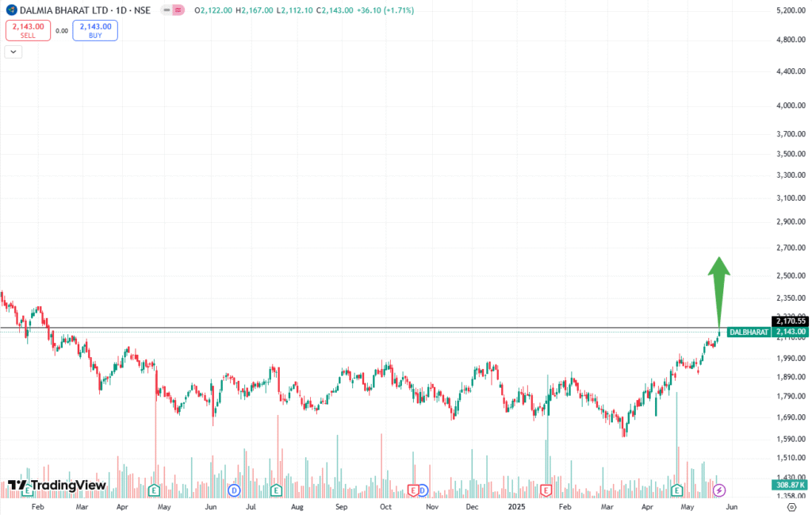Open the DALMIA BHARAT LTD symbol title

85,10
